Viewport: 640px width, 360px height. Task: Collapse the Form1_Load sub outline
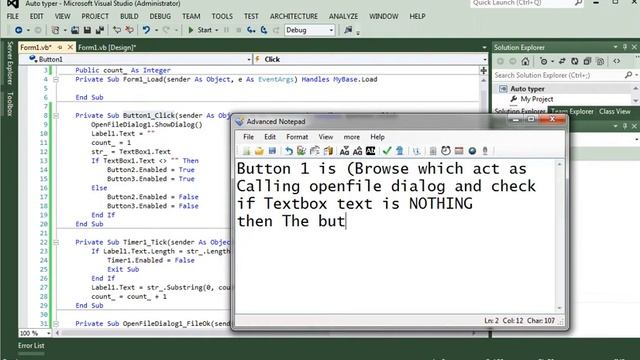point(56,79)
